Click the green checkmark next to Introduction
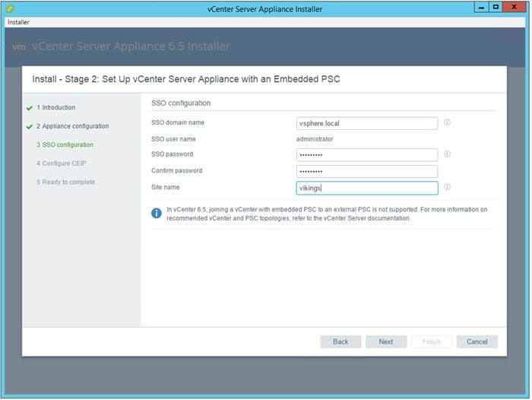Image resolution: width=532 pixels, height=400 pixels. pyautogui.click(x=30, y=108)
